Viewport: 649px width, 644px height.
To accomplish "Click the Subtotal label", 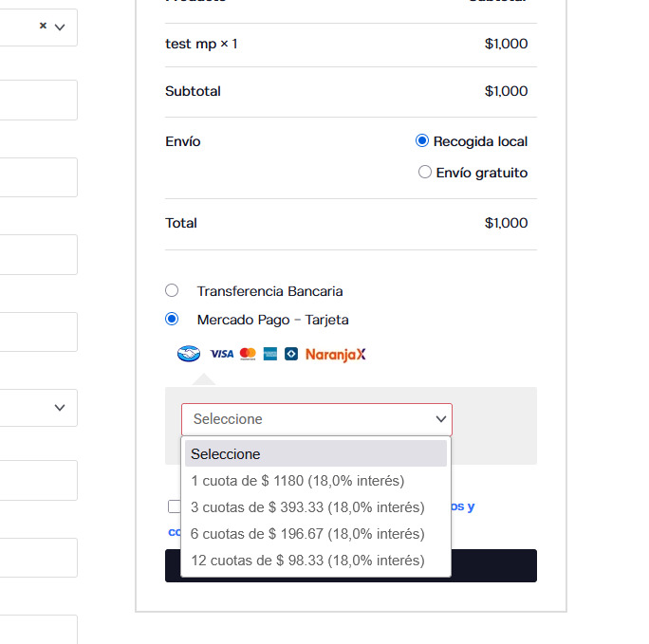I will [x=193, y=91].
